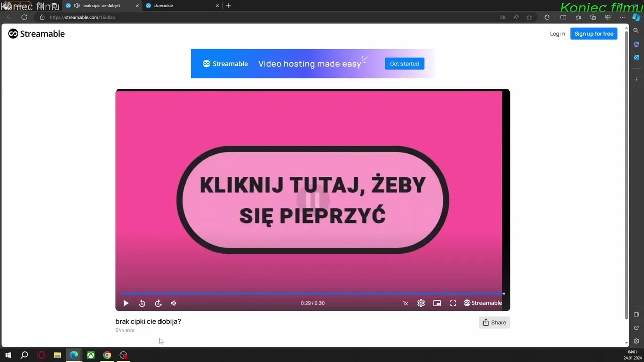This screenshot has height=362, width=644.
Task: Open Edge settings and more menu
Action: 622,17
